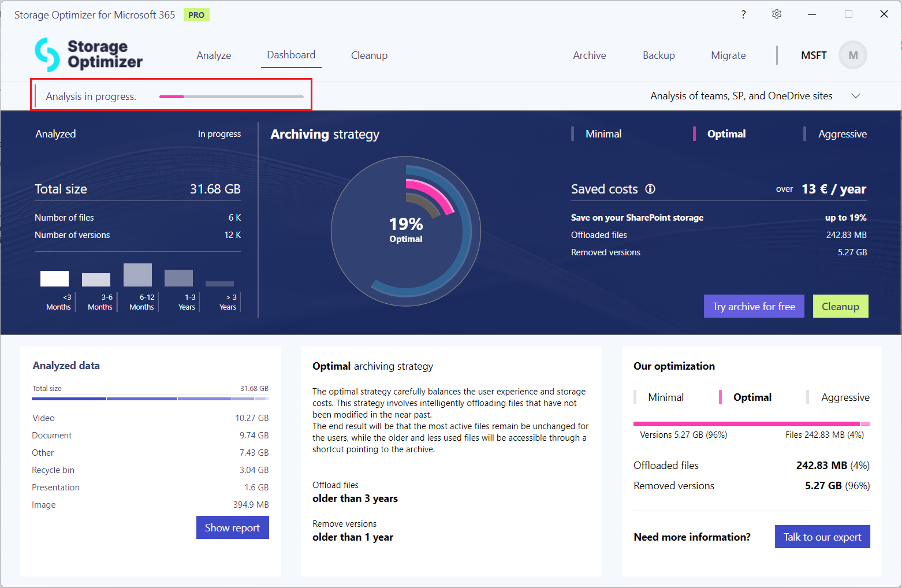902x588 pixels.
Task: Click the <3 Months histogram bar
Action: coord(54,278)
